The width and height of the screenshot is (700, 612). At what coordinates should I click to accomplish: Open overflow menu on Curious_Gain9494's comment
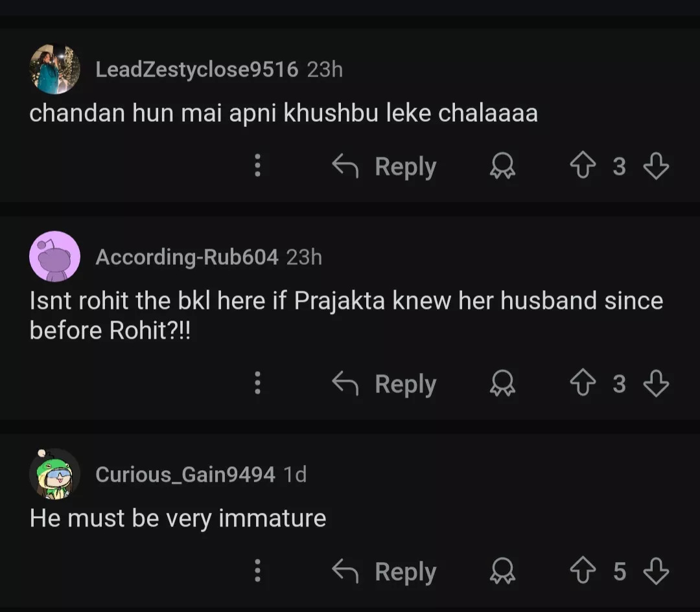tap(257, 572)
